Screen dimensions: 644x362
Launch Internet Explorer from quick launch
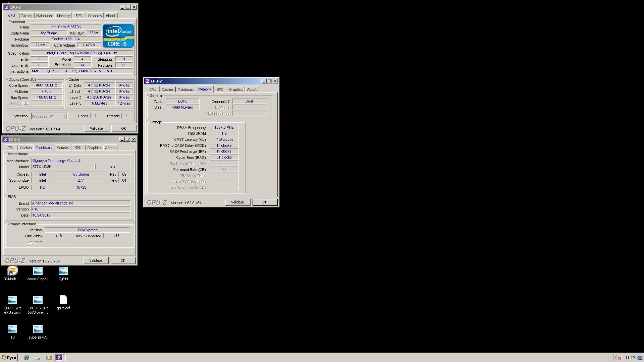coord(26,358)
